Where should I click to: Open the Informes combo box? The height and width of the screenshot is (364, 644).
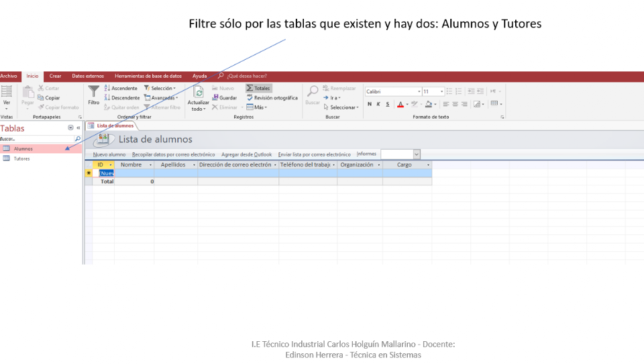pos(416,154)
